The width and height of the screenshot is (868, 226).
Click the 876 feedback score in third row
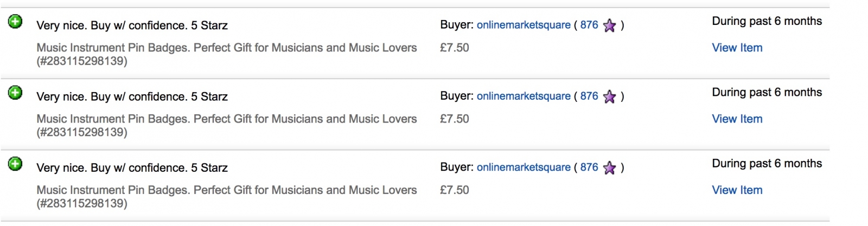(589, 167)
